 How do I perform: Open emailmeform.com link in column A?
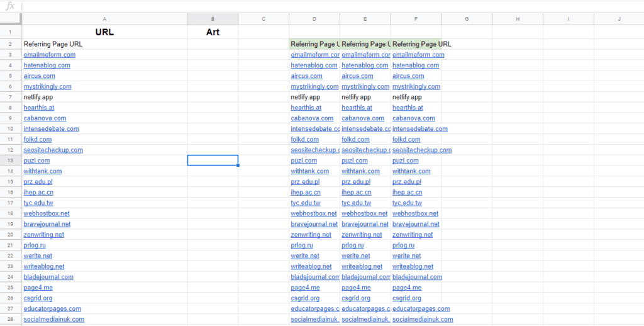[x=50, y=55]
